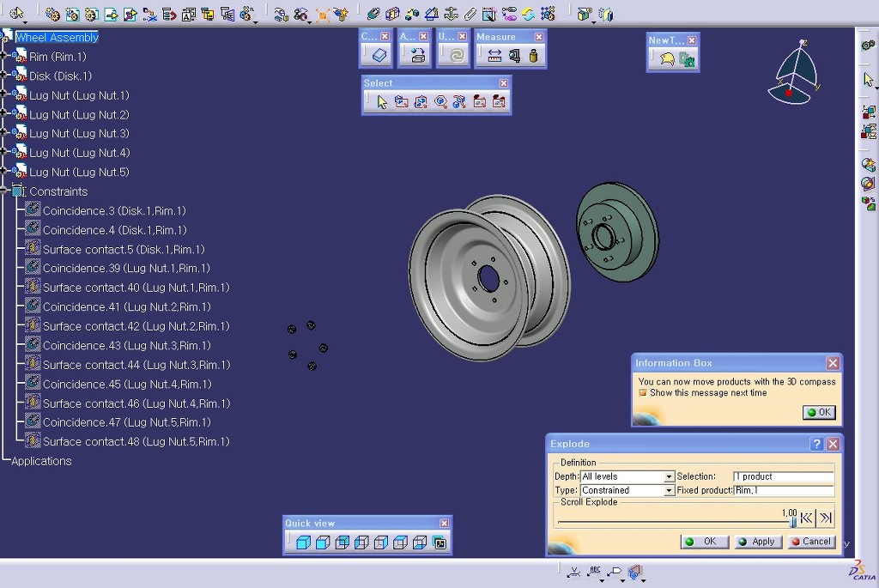879x588 pixels.
Task: Click the Measure Between icon in Measure toolbar
Action: [x=494, y=56]
